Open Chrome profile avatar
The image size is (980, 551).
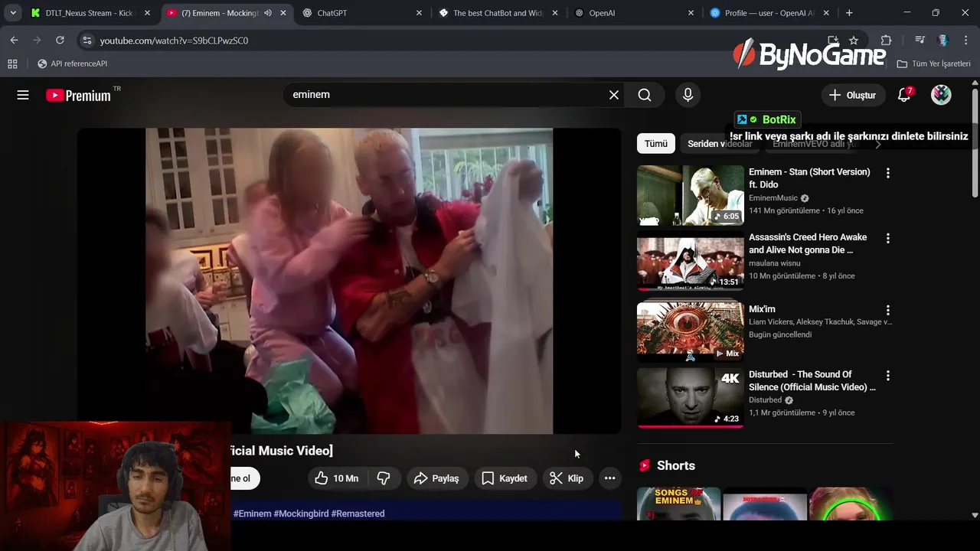(x=942, y=40)
